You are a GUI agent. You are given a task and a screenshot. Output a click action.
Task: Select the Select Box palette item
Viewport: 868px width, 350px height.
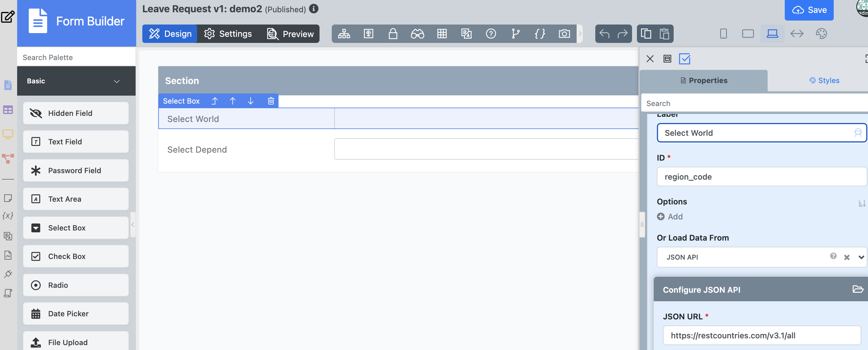tap(76, 228)
